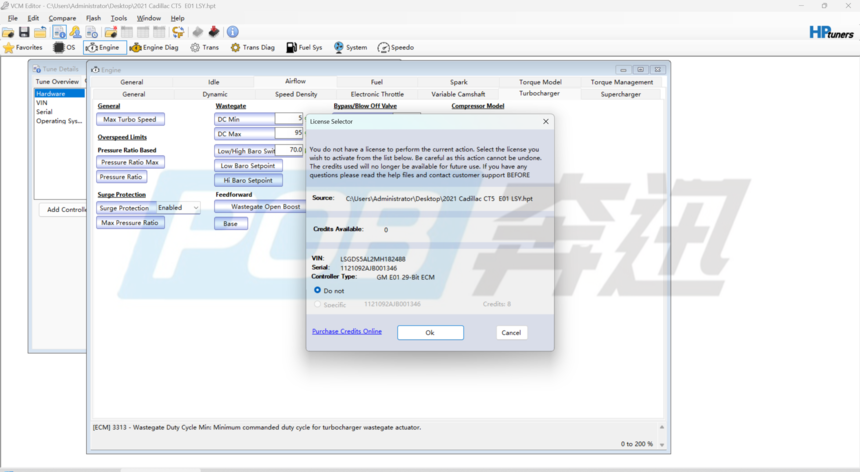860x472 pixels.
Task: Open the Trans Diag section
Action: click(x=252, y=48)
